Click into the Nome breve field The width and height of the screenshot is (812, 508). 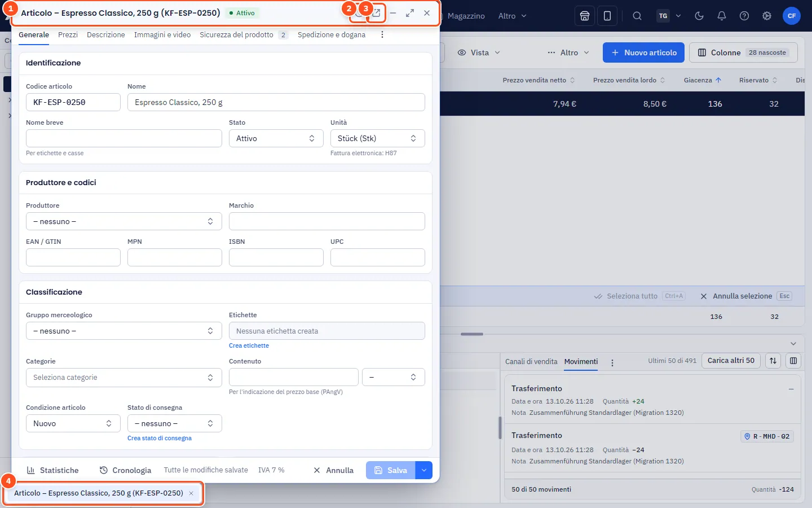pos(123,138)
